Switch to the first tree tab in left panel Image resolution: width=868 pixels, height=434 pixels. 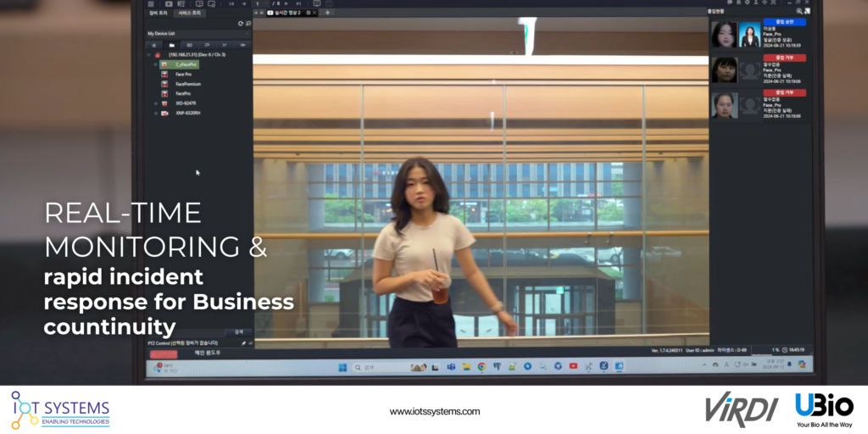(159, 14)
